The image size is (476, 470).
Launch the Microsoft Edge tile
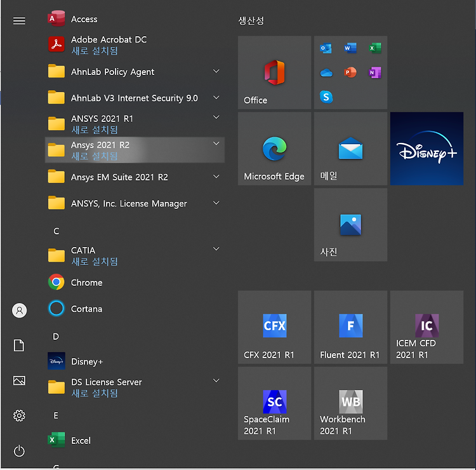274,149
